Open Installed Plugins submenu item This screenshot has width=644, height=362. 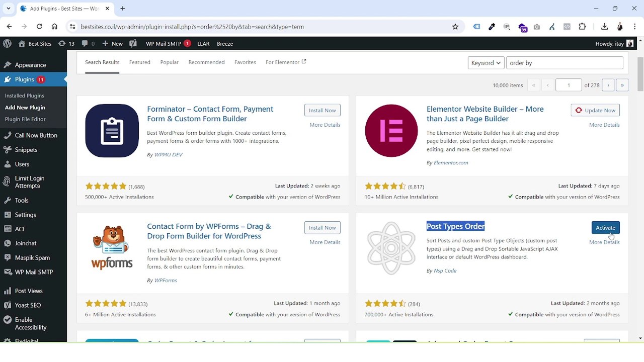pyautogui.click(x=25, y=96)
